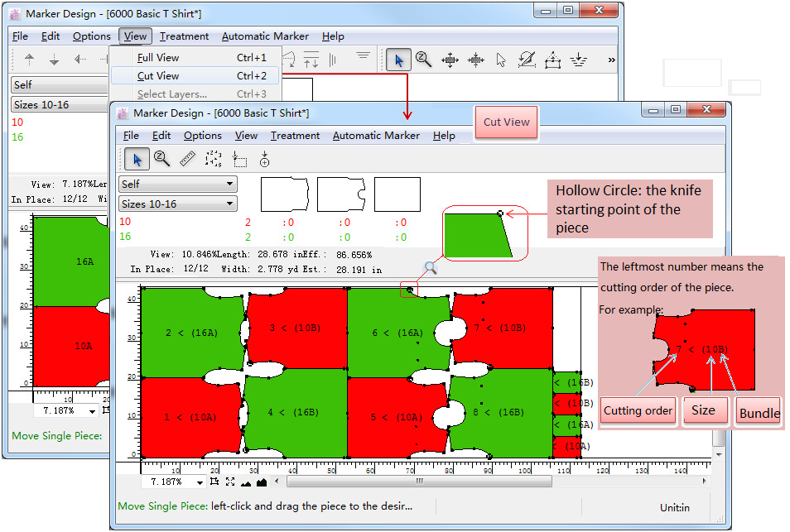Open the Self fabric dropdown in Cut View
Viewport: 790px width, 532px height.
click(x=178, y=184)
